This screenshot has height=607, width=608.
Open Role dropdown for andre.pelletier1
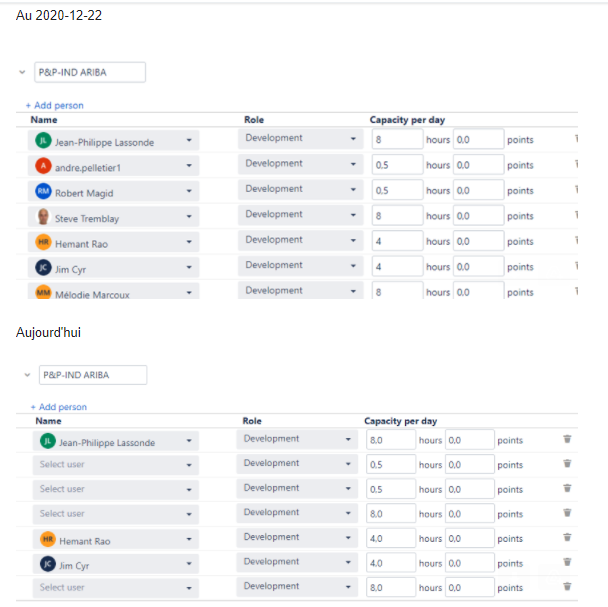301,164
